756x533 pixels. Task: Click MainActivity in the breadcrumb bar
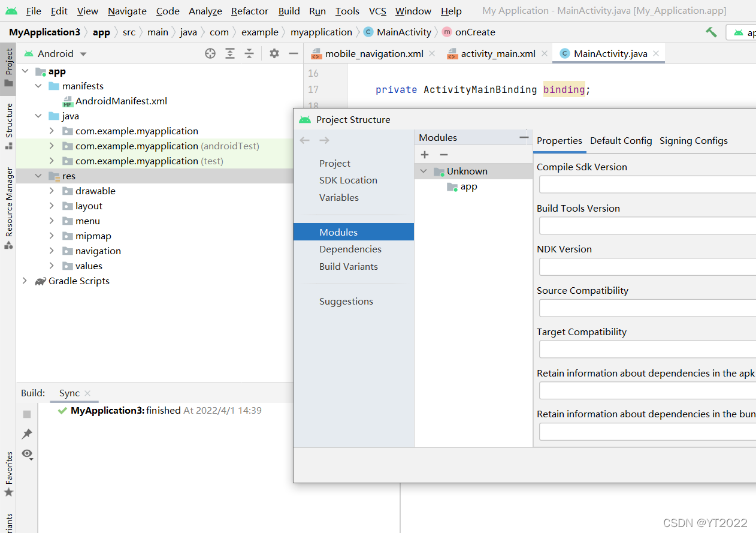404,32
